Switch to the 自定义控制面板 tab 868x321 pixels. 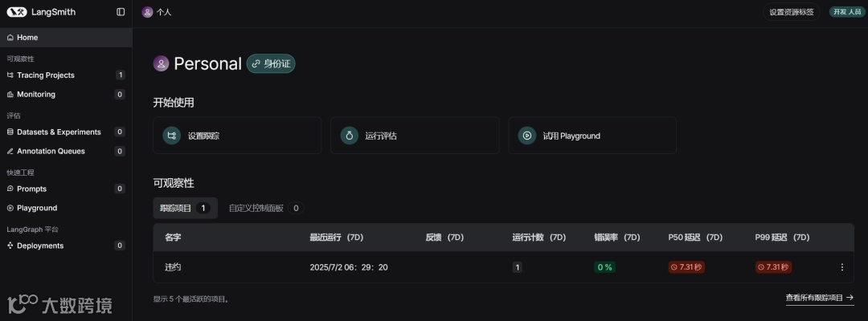266,209
